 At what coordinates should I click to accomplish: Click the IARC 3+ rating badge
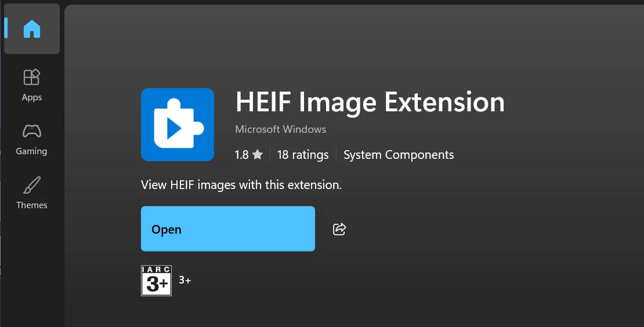(x=156, y=281)
